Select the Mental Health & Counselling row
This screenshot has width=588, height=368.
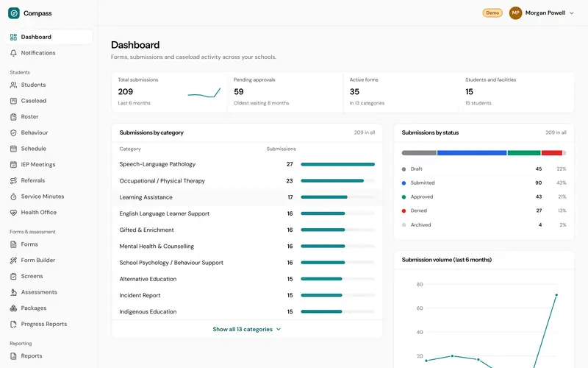pos(247,247)
